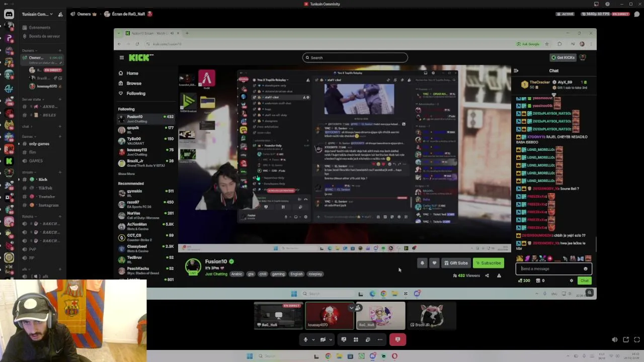The image size is (644, 362).
Task: Open the film text channel
Action: coord(42,152)
